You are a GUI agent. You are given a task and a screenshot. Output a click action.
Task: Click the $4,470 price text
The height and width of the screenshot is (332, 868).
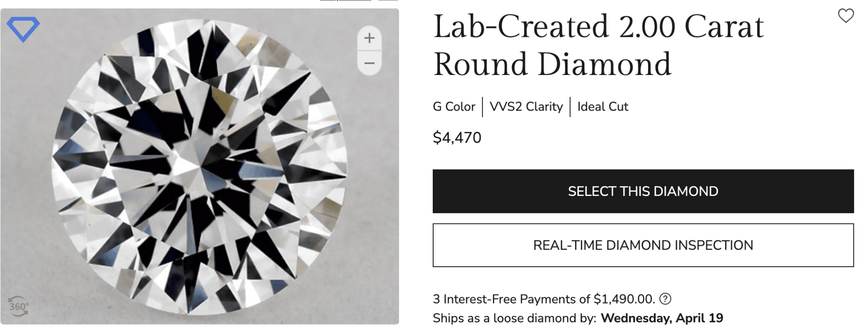[457, 137]
